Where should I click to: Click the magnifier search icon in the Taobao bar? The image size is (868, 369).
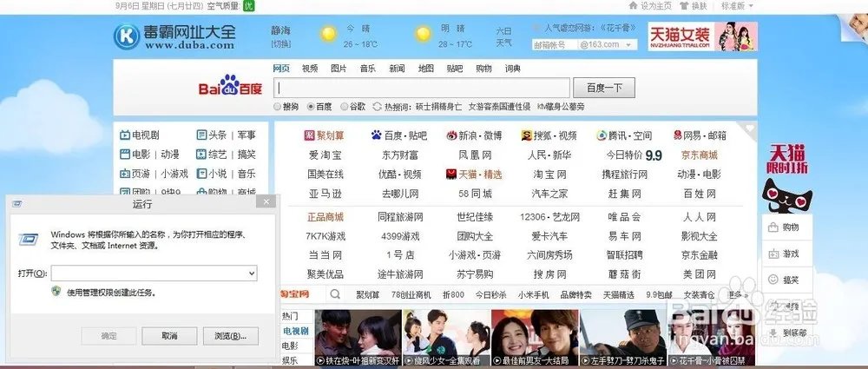coord(335,294)
